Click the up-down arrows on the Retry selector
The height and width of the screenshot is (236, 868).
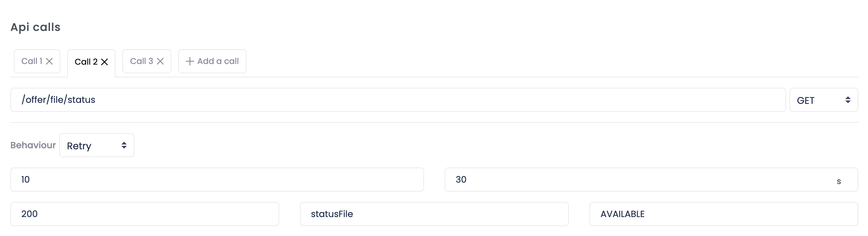pos(124,145)
